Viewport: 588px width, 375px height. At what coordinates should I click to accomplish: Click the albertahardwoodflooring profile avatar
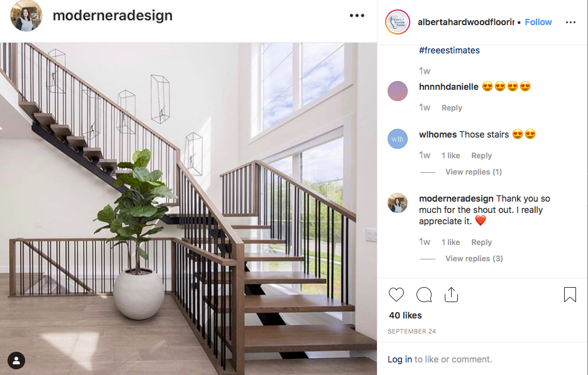point(398,22)
